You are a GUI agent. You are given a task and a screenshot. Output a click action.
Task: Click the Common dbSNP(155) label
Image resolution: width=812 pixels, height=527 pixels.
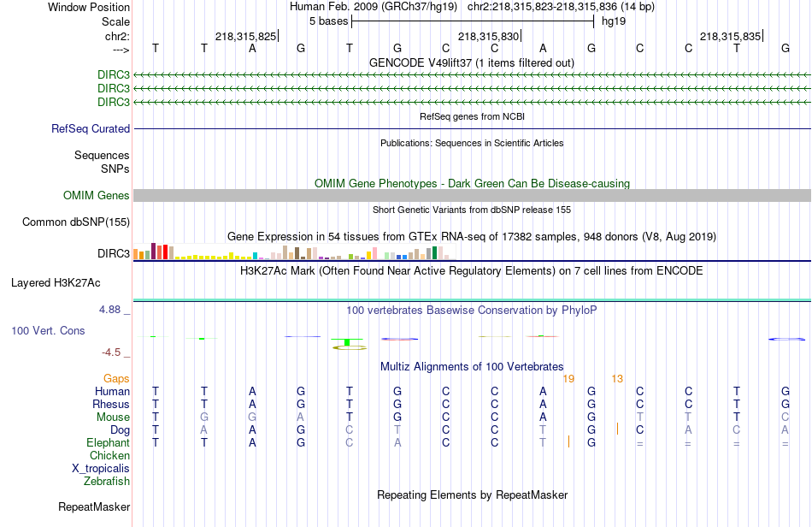76,222
